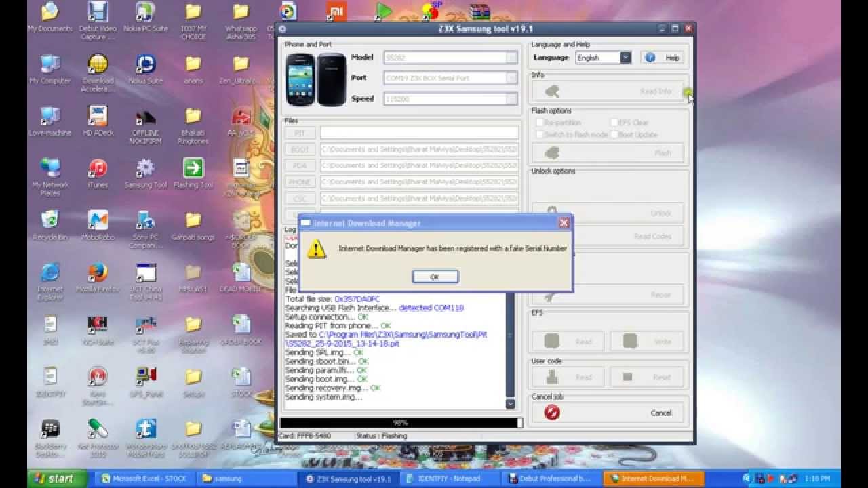Open My Computer desktop icon
The height and width of the screenshot is (488, 868).
point(50,69)
